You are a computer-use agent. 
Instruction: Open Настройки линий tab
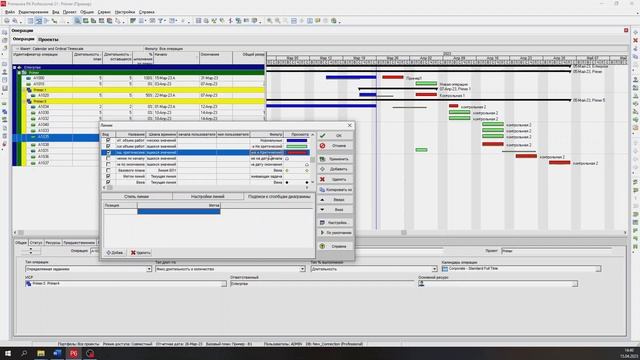coord(208,197)
